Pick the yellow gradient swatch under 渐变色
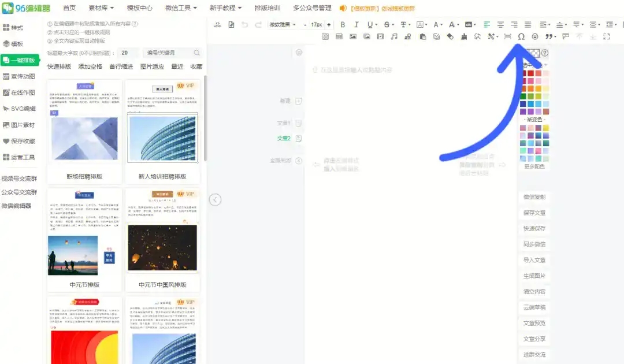The width and height of the screenshot is (624, 364). 546,128
